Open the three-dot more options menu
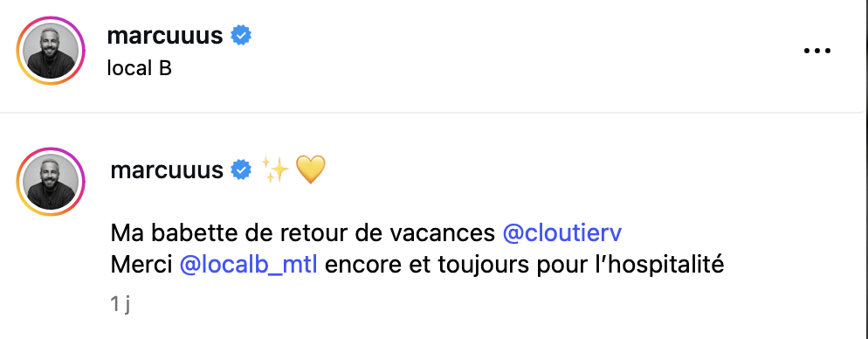This screenshot has width=868, height=339. tap(817, 51)
